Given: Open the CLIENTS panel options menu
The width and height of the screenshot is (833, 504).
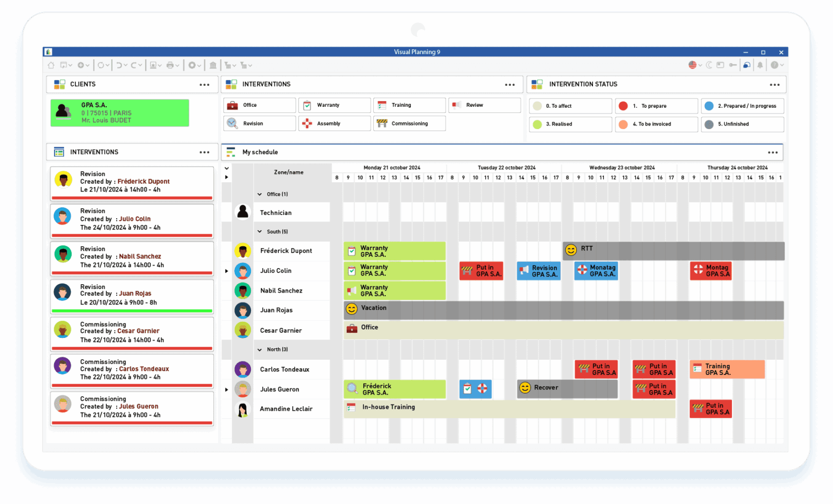Looking at the screenshot, I should tap(205, 84).
